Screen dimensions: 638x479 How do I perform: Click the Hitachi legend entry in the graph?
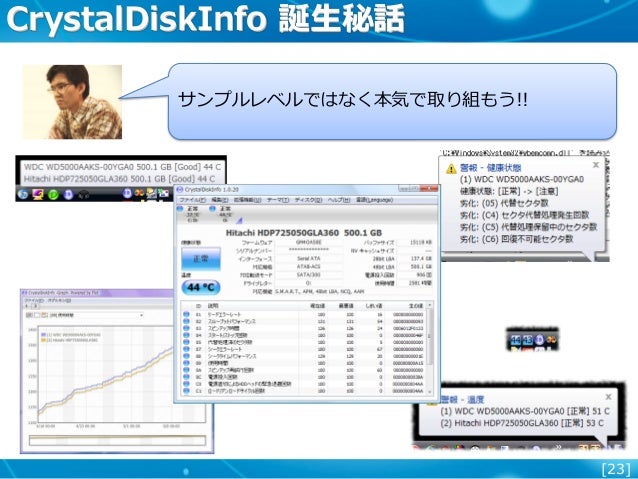69,340
